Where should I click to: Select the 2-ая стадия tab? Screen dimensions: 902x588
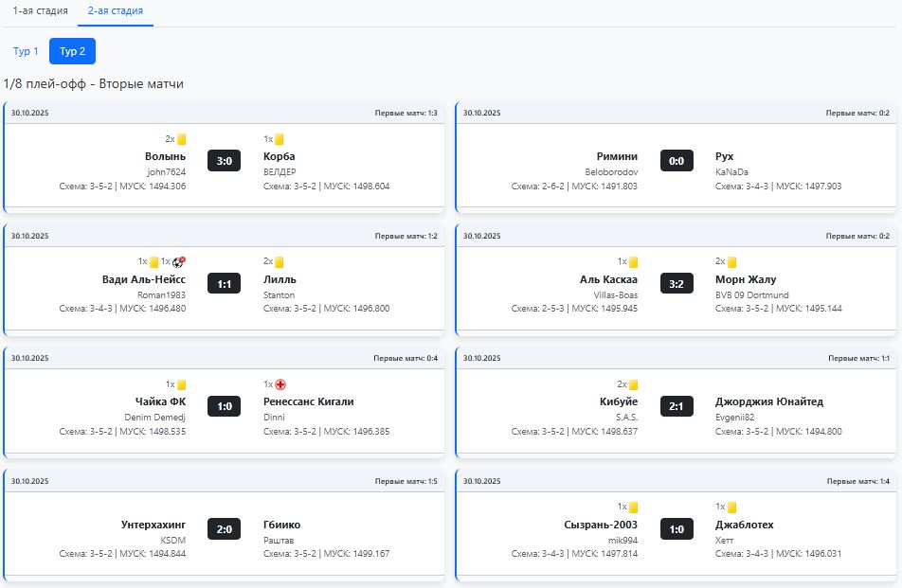[115, 10]
